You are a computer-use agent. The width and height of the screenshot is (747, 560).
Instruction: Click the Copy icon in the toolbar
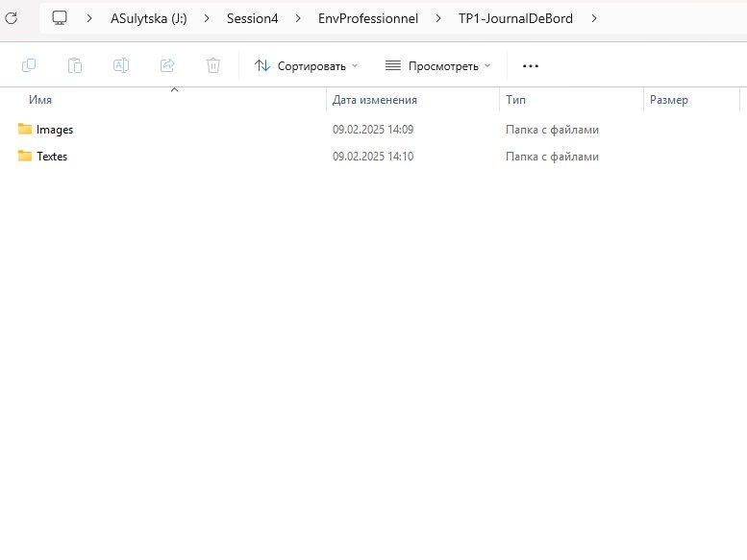point(29,65)
